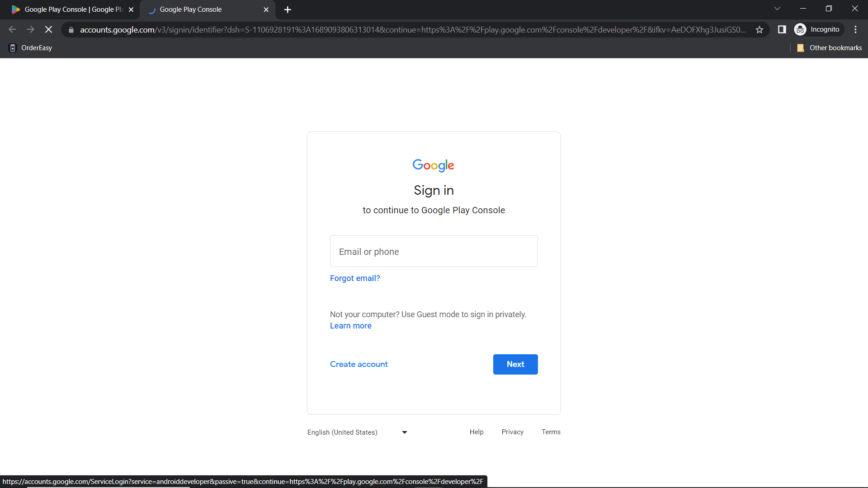Expand the English (United States) language dropdown
This screenshot has width=868, height=488.
[x=357, y=432]
